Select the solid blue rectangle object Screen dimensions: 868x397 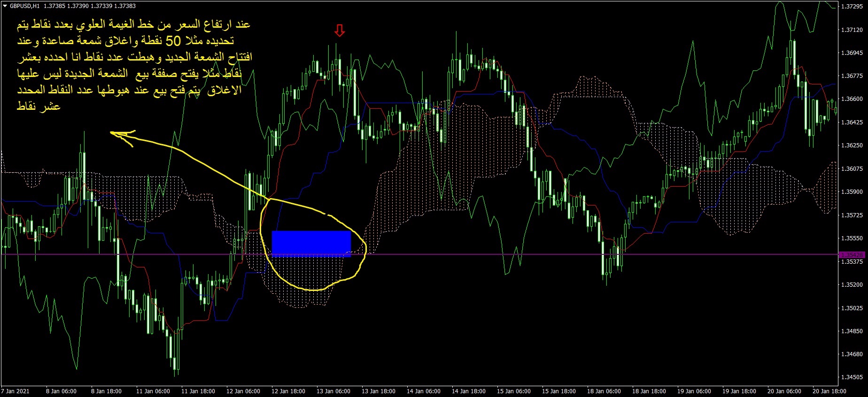(311, 244)
